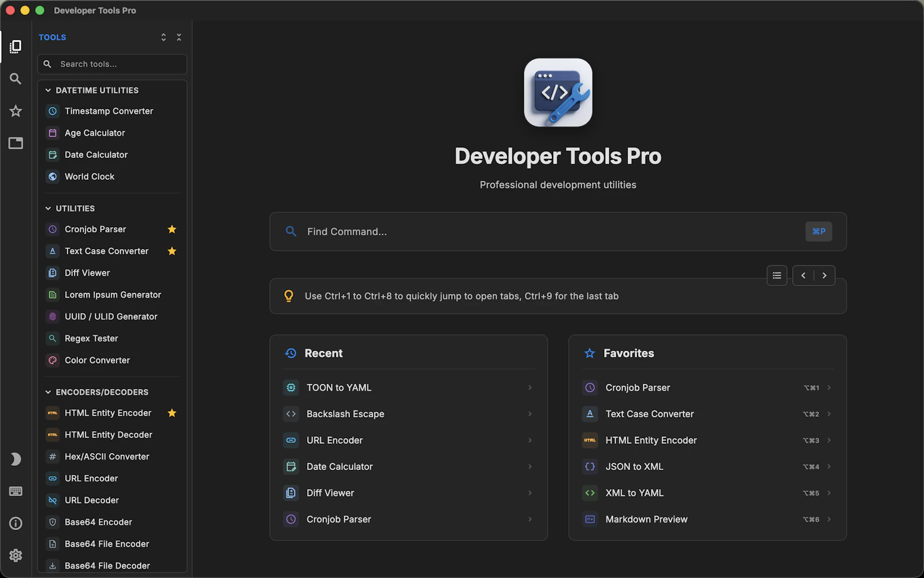
Task: Open Base64 File Decoder tool
Action: [112, 566]
